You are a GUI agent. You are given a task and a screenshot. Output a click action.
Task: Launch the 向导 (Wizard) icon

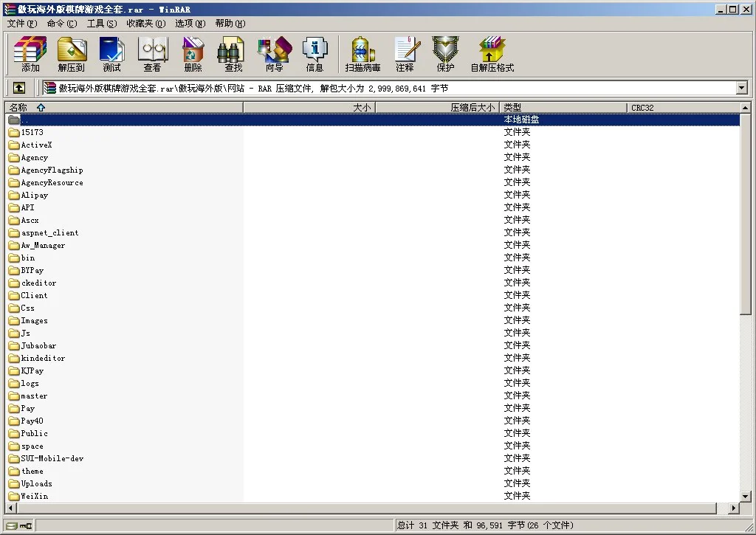(x=274, y=54)
